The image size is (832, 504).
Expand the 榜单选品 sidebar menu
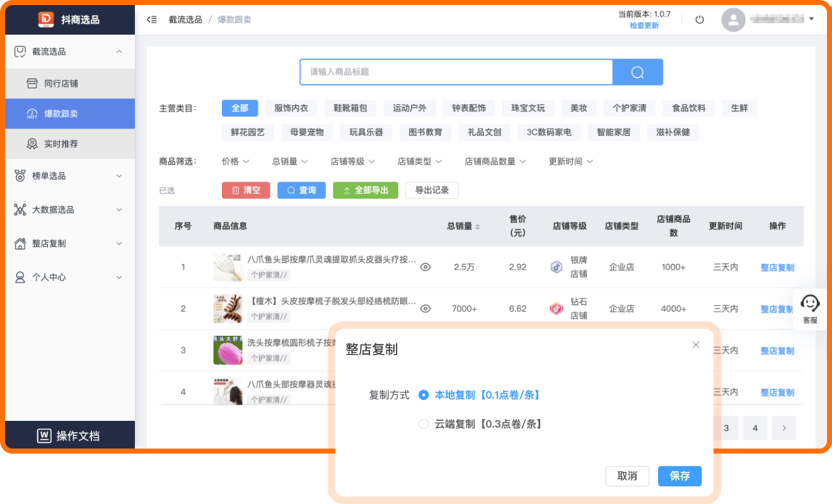coord(70,176)
